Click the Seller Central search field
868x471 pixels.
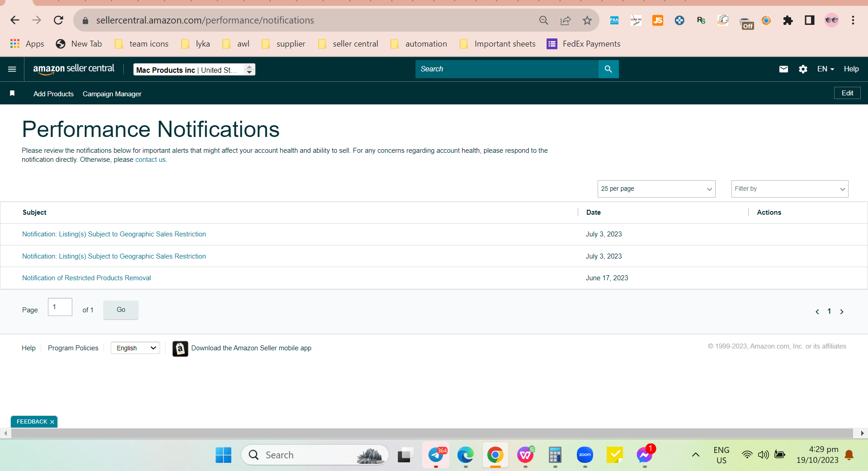point(507,69)
